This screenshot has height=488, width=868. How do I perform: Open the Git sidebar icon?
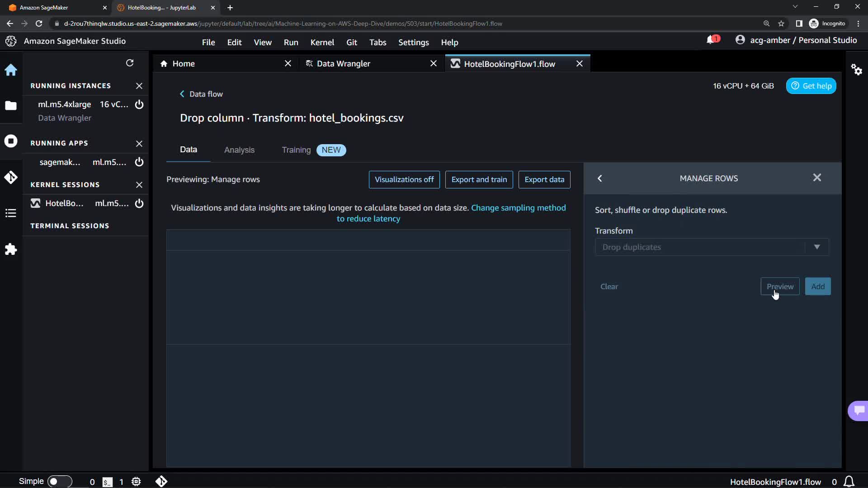tap(11, 177)
